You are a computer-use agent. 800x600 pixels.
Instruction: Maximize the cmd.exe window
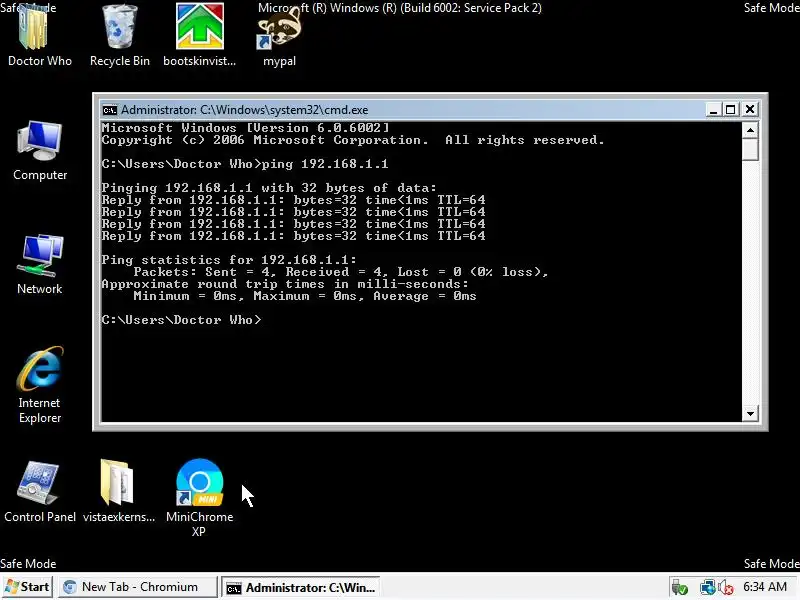click(731, 109)
